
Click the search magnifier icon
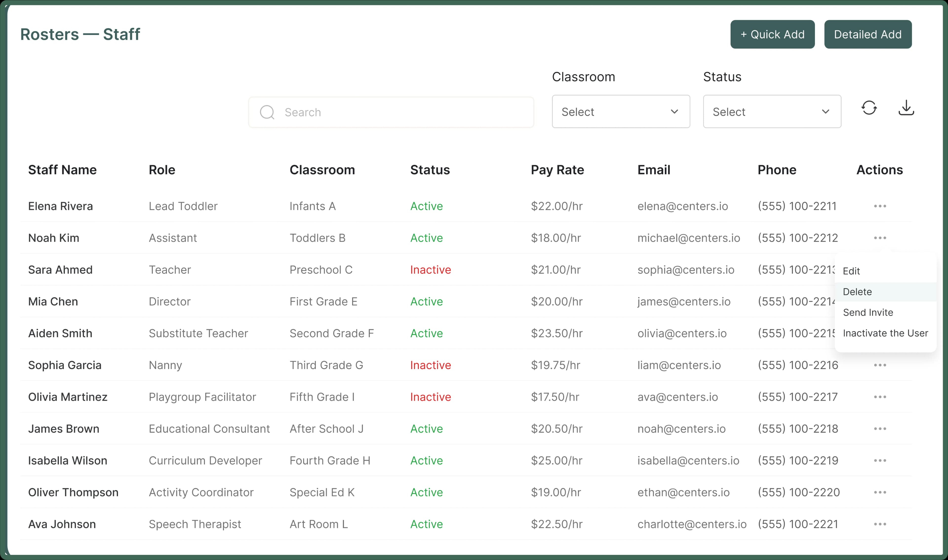(267, 112)
